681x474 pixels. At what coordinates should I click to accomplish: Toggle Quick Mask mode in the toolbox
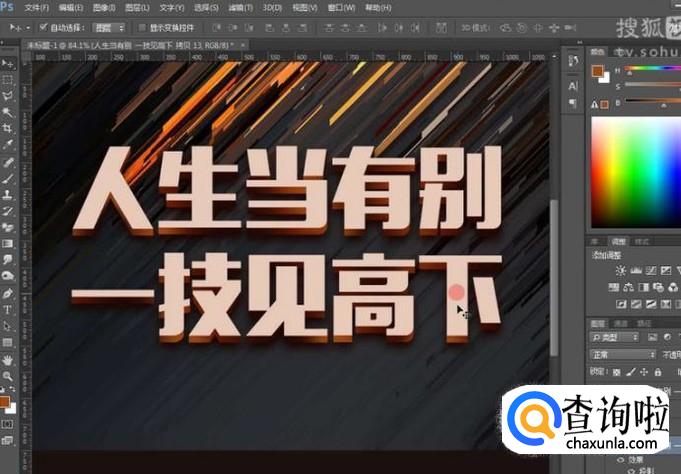click(7, 424)
